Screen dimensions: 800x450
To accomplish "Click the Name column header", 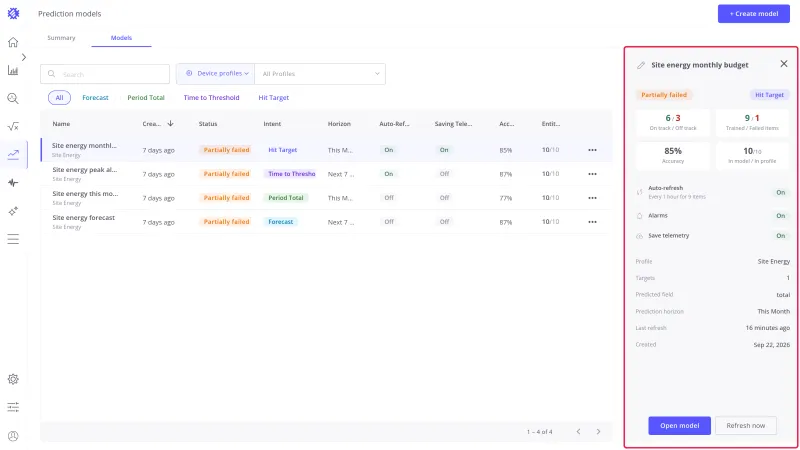I will [61, 124].
